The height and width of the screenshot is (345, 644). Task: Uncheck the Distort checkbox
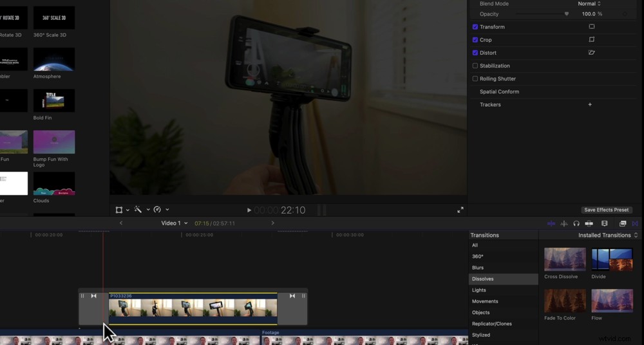475,53
